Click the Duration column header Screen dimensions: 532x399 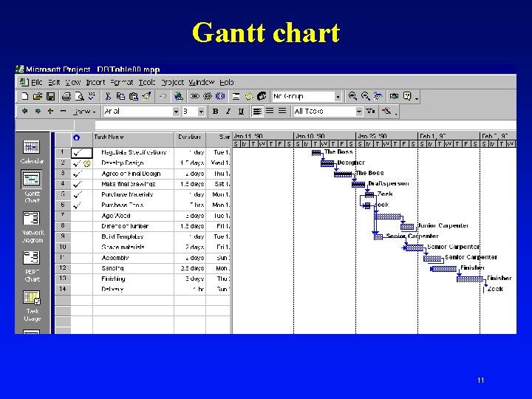point(190,140)
